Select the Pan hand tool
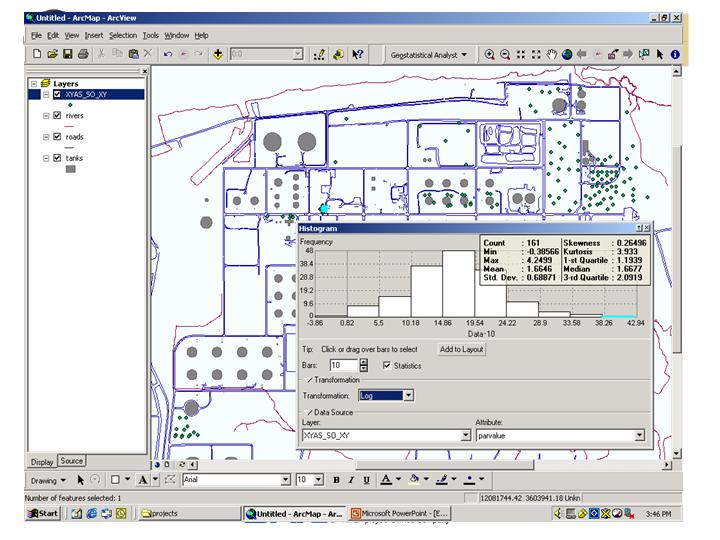 point(551,55)
